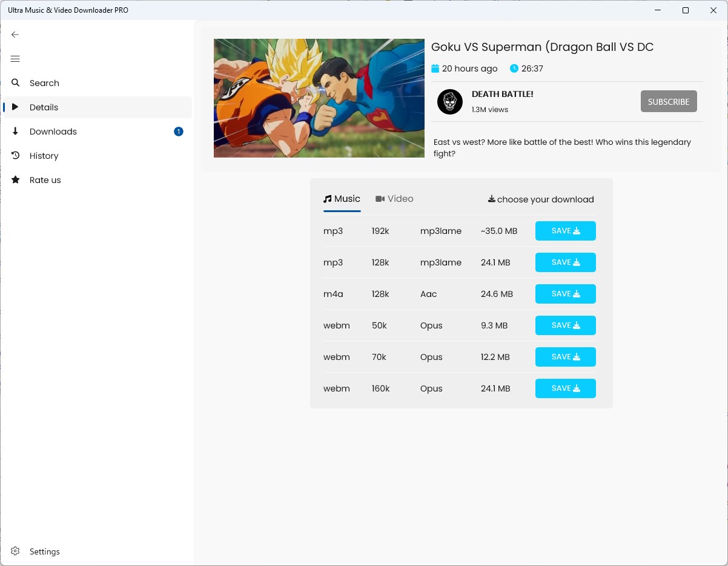Open the History page
The height and width of the screenshot is (566, 728).
point(98,156)
